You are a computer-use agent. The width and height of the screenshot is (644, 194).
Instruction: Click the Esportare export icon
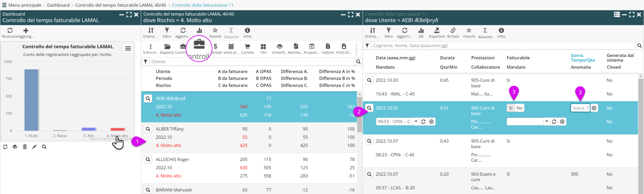pos(437,31)
